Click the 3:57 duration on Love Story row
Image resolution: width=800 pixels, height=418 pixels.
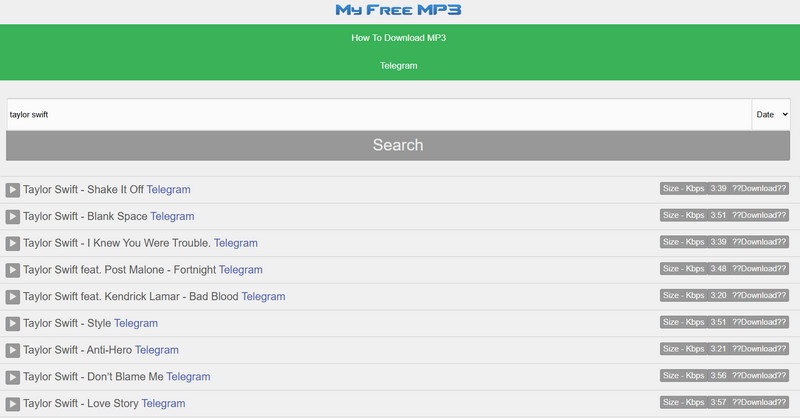[x=718, y=402]
